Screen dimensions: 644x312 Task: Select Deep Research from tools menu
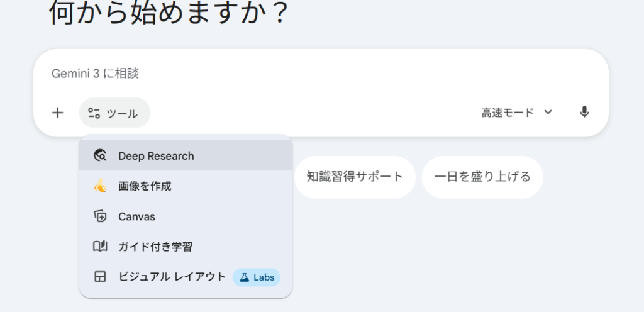(156, 156)
